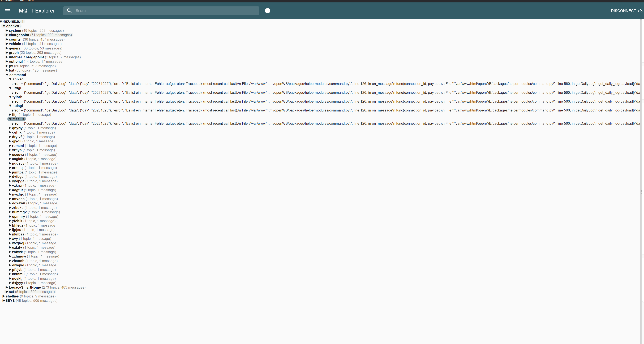644x344 pixels.
Task: Open the View menu
Action: [31, 1]
